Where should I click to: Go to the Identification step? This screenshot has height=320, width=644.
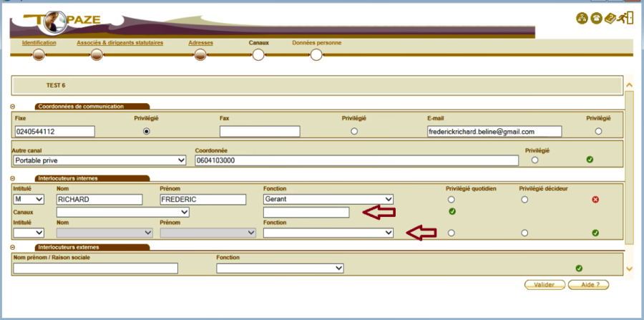pyautogui.click(x=39, y=43)
